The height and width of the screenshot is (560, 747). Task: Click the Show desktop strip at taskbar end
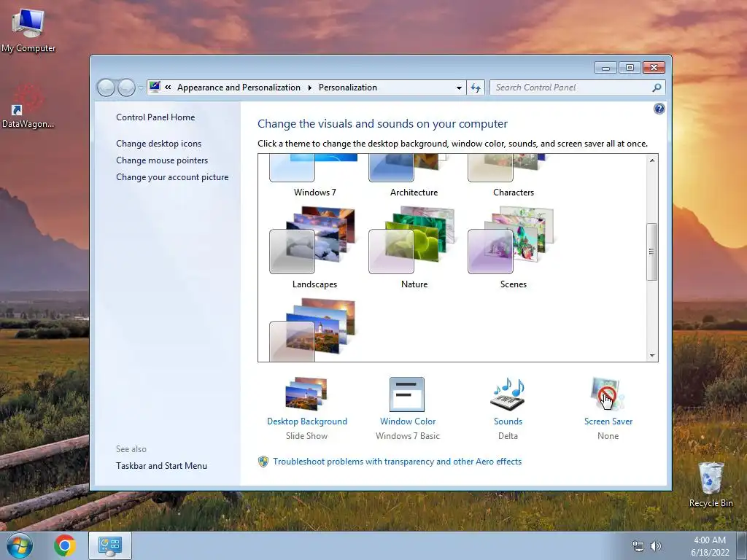point(742,545)
